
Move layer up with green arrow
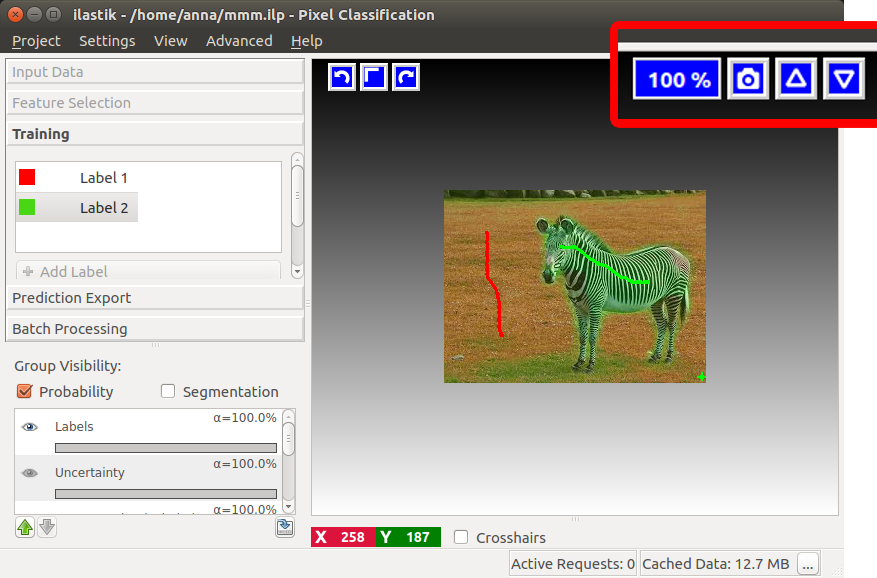click(25, 527)
